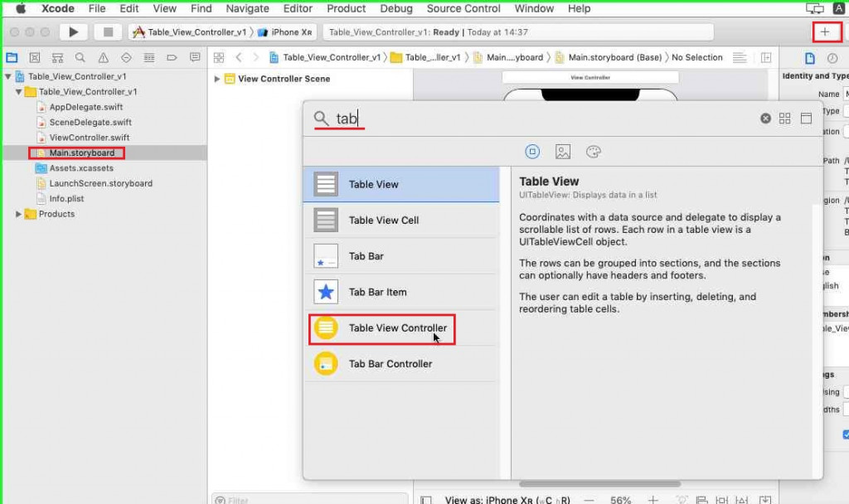Open LaunchScreen.storyboard file

click(x=100, y=183)
